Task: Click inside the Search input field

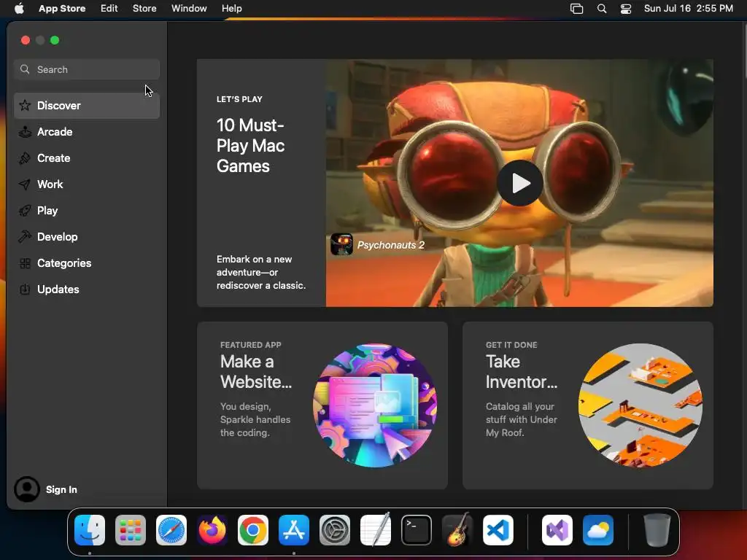Action: coord(87,69)
